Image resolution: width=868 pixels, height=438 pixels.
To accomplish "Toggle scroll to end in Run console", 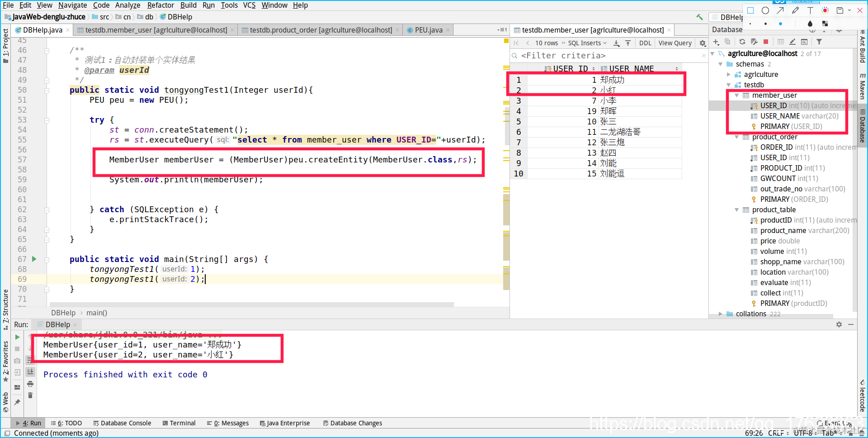I will [30, 372].
